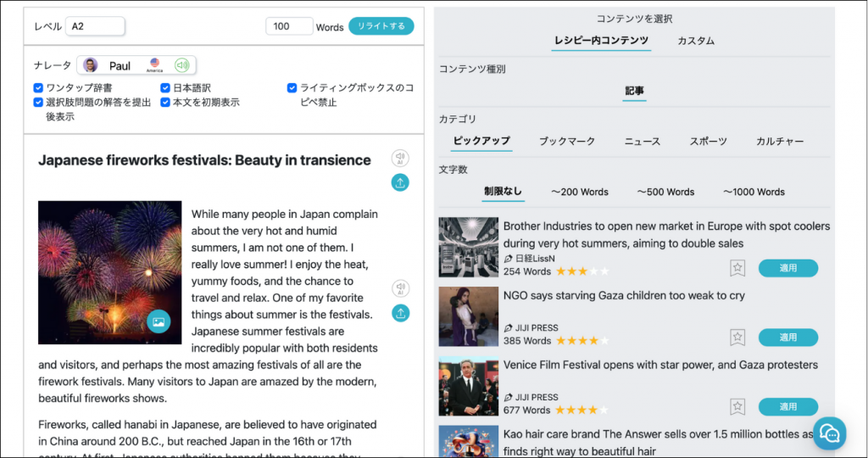Toggle the ワンタップ辞書 checkbox
This screenshot has height=458, width=868.
(38, 87)
